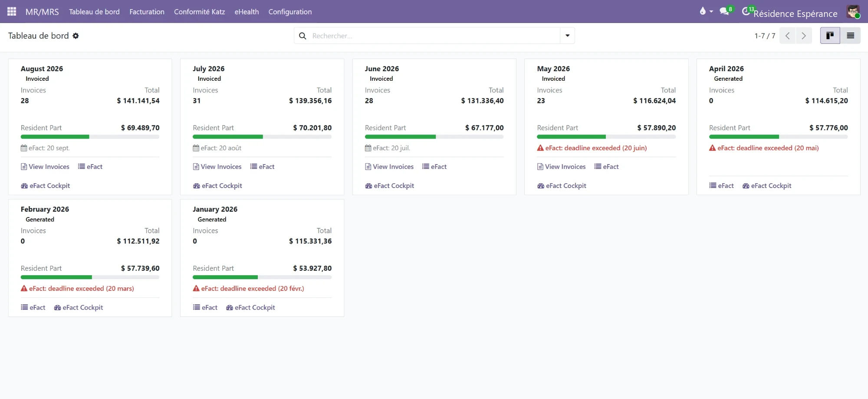Go to the next page of records

click(804, 36)
